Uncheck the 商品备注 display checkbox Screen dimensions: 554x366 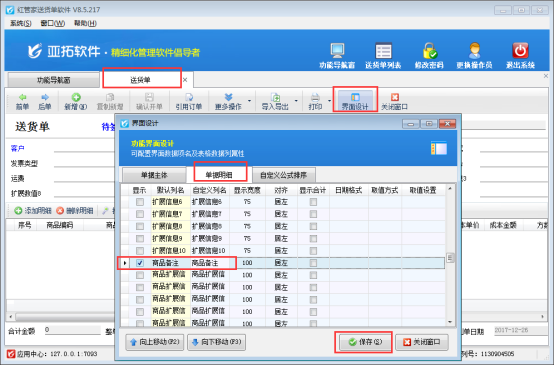(140, 263)
